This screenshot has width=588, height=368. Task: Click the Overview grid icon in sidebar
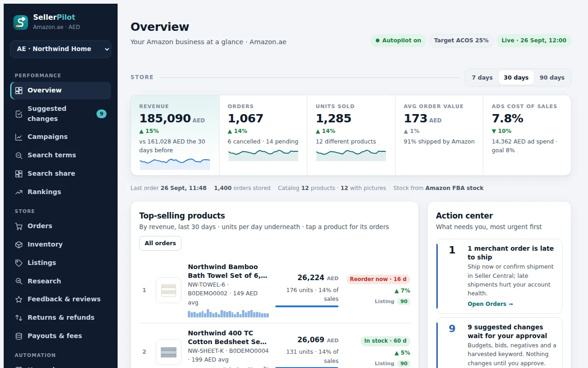19,91
